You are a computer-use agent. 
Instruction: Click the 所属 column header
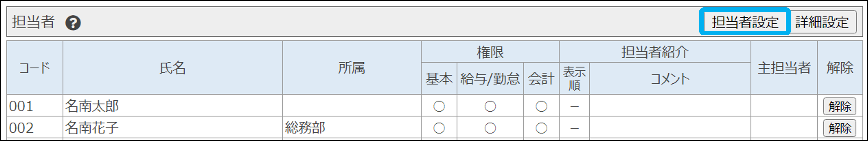pyautogui.click(x=351, y=68)
